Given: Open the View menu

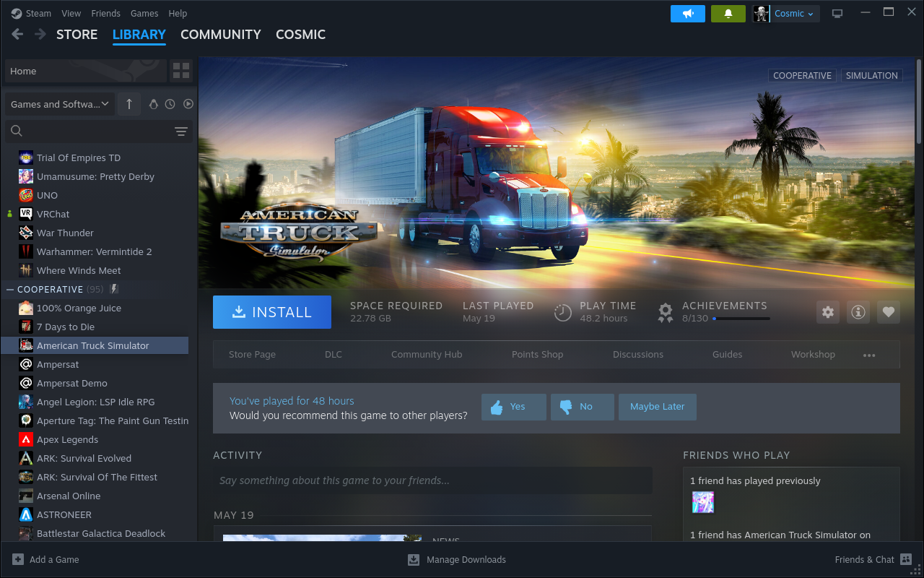Looking at the screenshot, I should [71, 13].
